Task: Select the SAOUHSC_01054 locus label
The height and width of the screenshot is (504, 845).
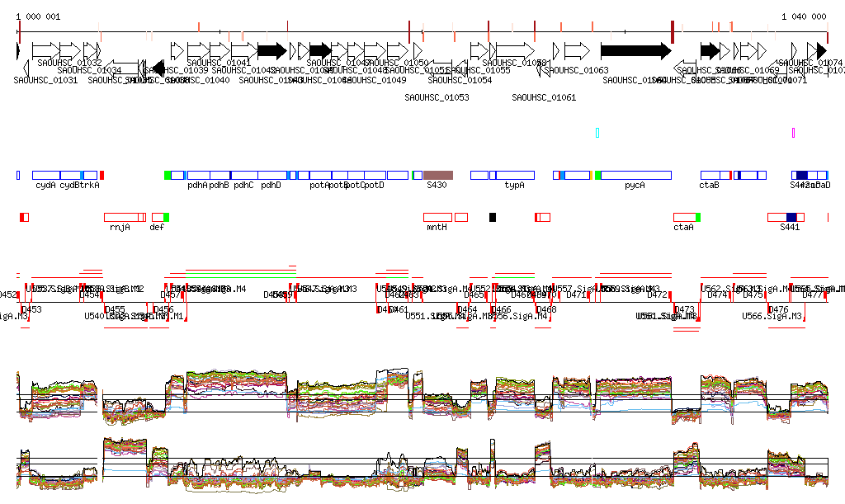Action: pos(460,80)
